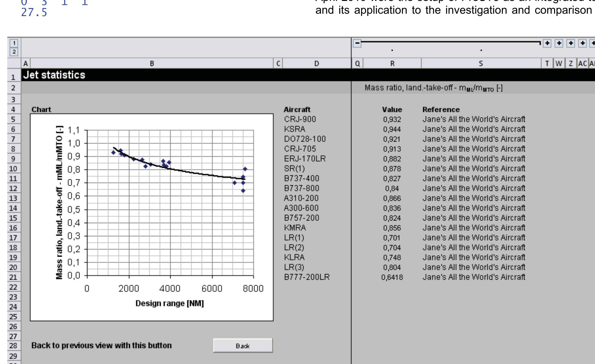This screenshot has height=364, width=595.
Task: Click the 'Mass ratio, land.-take-off' heading cell
Action: pyautogui.click(x=433, y=88)
